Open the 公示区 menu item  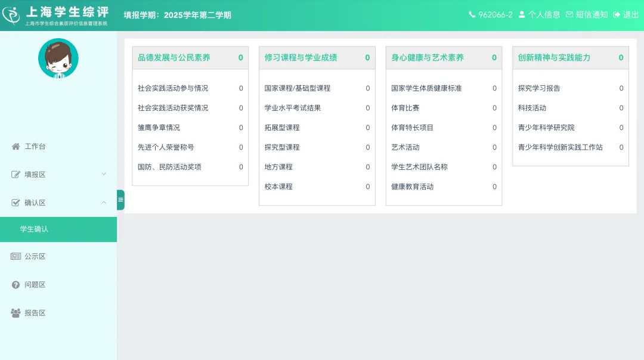58,256
